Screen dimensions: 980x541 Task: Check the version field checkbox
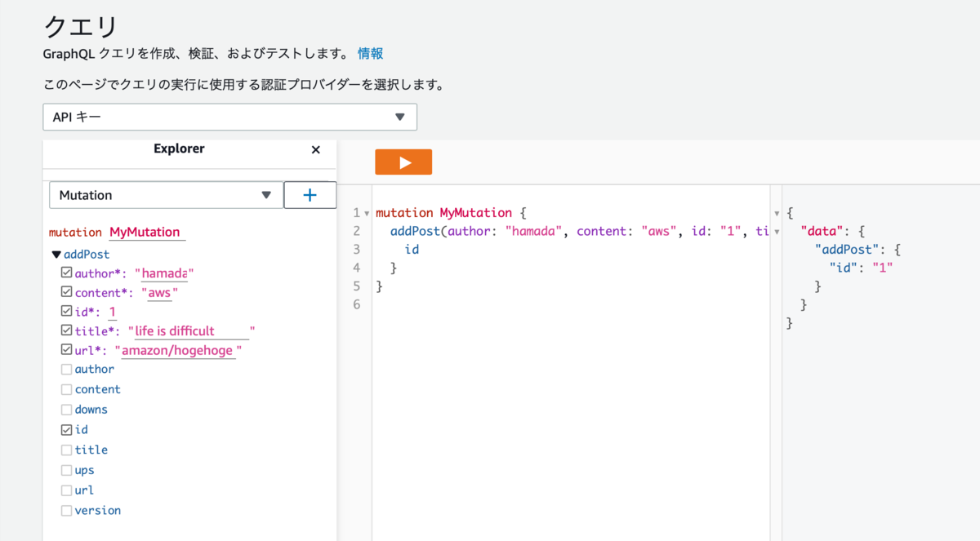66,510
